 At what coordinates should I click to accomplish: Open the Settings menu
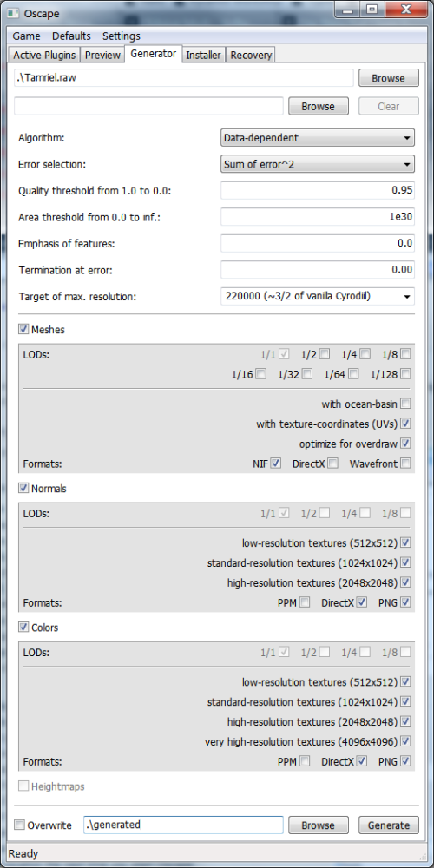pyautogui.click(x=122, y=36)
